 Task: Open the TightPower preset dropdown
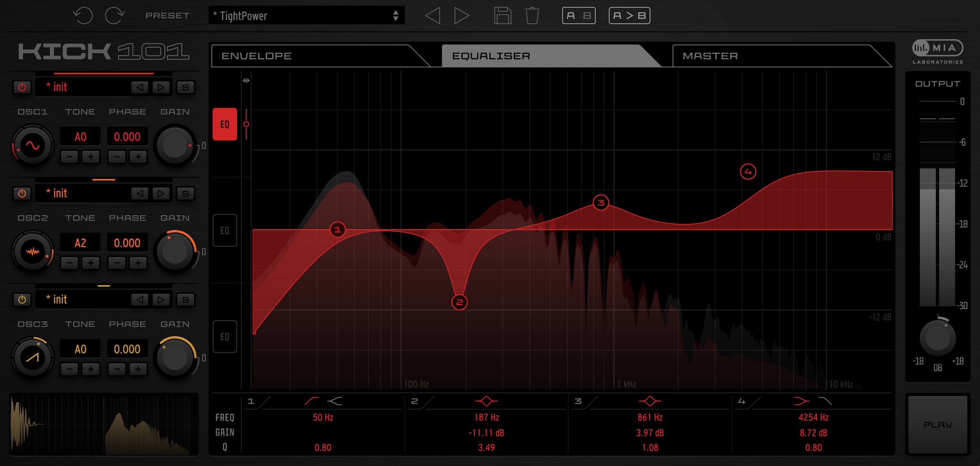click(306, 16)
